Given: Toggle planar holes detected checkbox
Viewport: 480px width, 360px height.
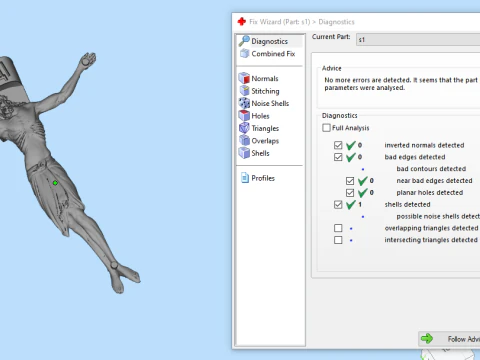Looking at the screenshot, I should pos(350,193).
